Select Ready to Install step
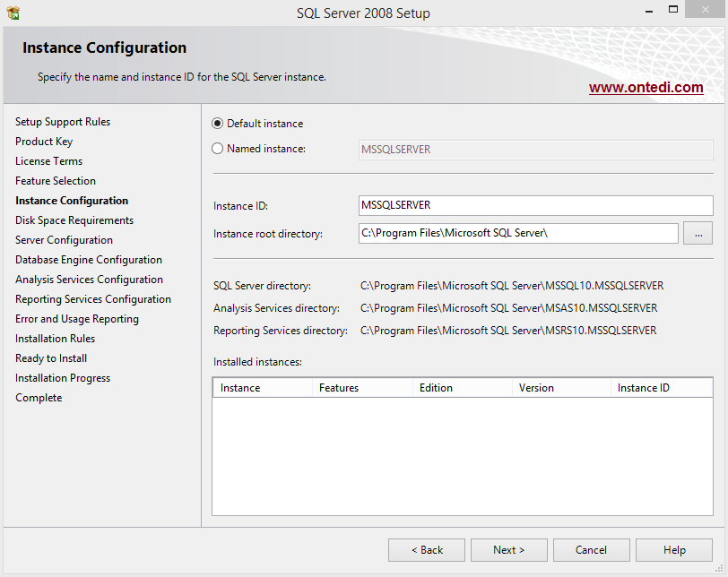 point(51,358)
